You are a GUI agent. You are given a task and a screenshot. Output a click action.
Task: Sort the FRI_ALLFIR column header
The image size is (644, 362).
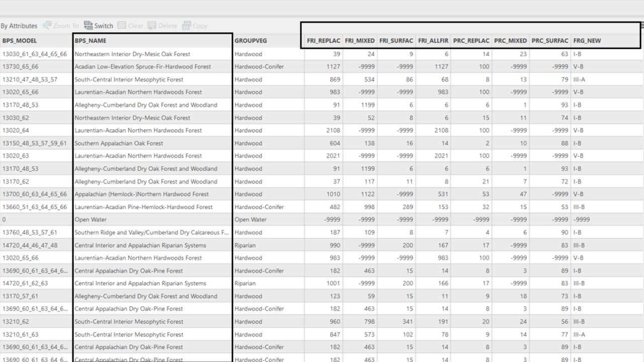[433, 40]
